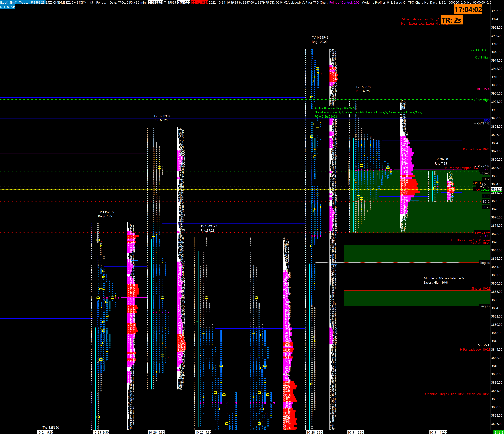Click the green '21 L E' status box
Image resolution: width=504 pixels, height=434 pixels.
tap(499, 432)
